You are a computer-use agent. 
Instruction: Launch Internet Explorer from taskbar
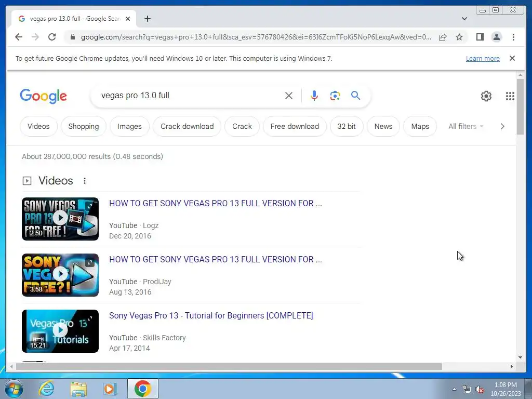(x=46, y=389)
